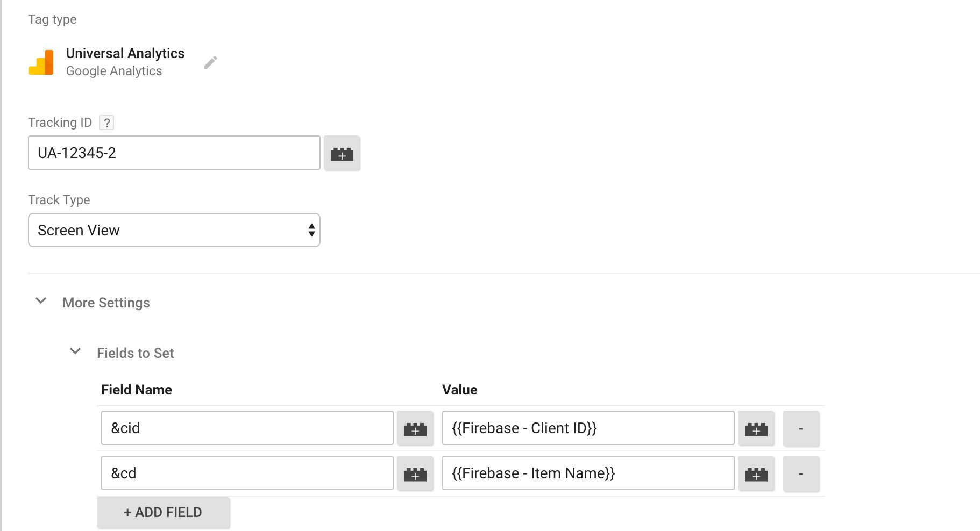Edit the &cd field name input
This screenshot has height=531, width=980.
tap(247, 473)
